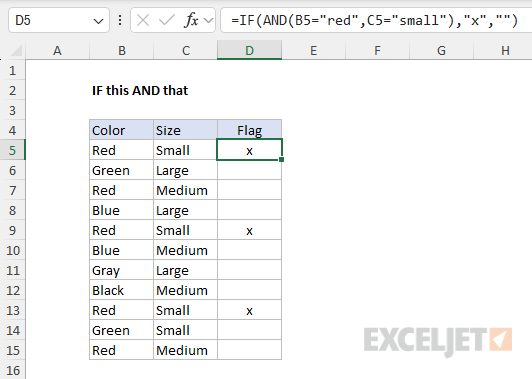The height and width of the screenshot is (379, 532).
Task: Select column B header
Action: point(121,51)
